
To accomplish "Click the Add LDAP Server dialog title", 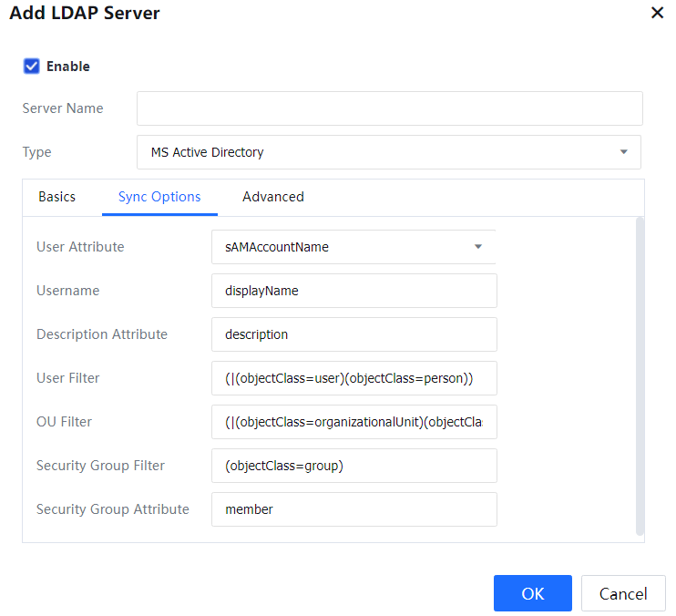I will coord(85,14).
